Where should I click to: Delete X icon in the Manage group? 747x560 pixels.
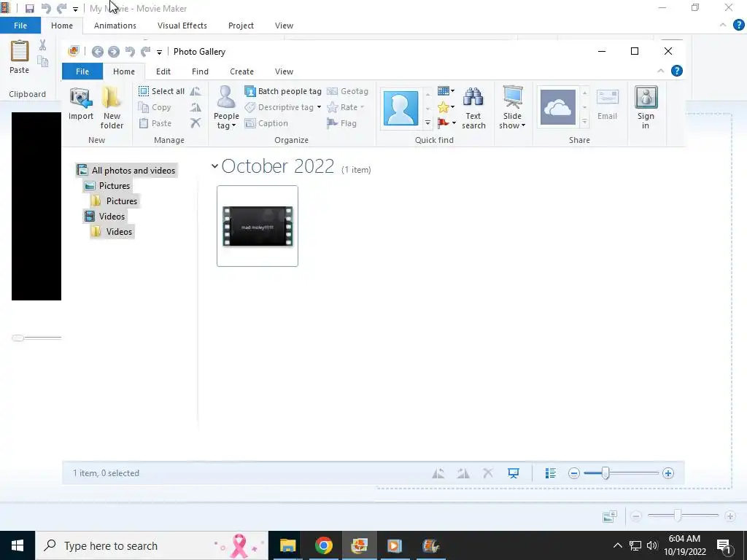pyautogui.click(x=196, y=123)
